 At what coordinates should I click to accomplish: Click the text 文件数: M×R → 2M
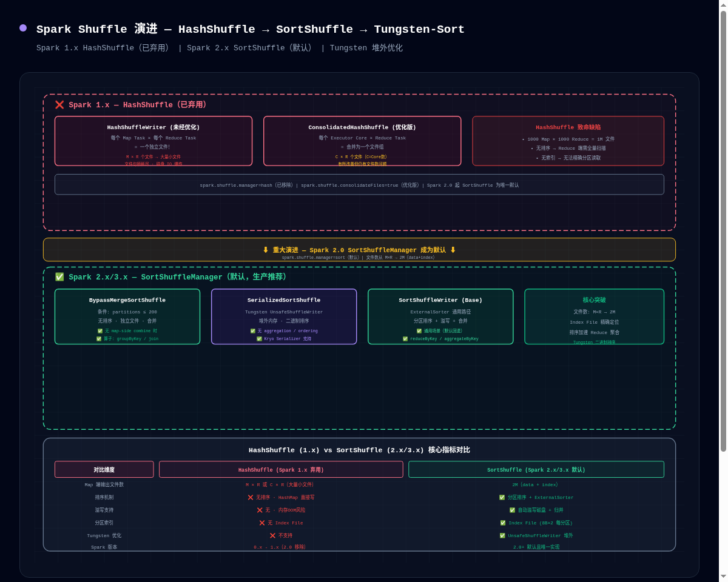[x=595, y=312]
